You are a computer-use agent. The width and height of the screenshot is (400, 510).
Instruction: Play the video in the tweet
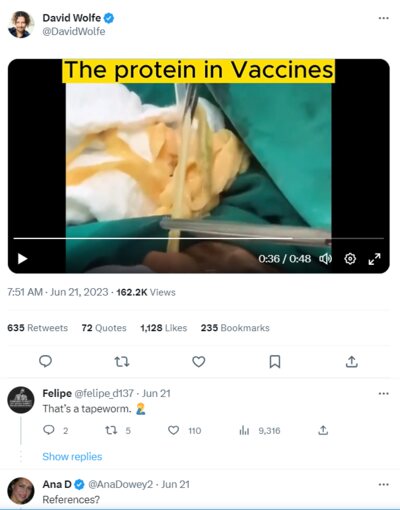pos(22,259)
